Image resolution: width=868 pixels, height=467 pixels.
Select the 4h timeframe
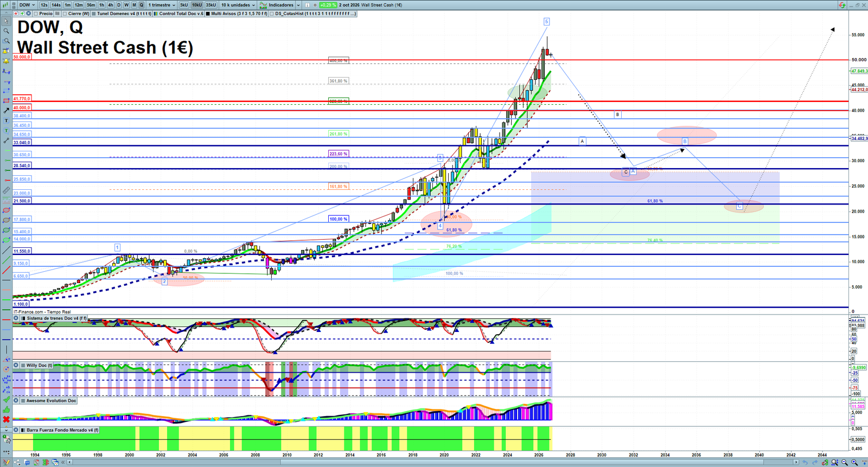111,5
